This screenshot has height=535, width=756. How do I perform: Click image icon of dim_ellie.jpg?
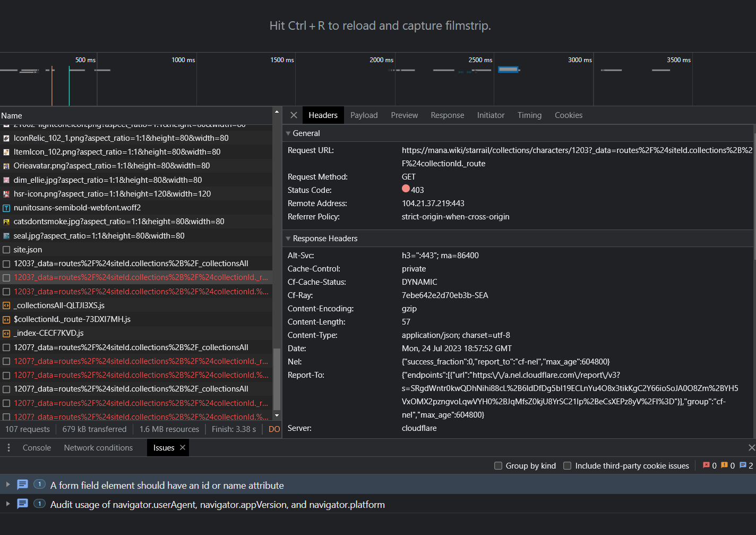pyautogui.click(x=6, y=180)
